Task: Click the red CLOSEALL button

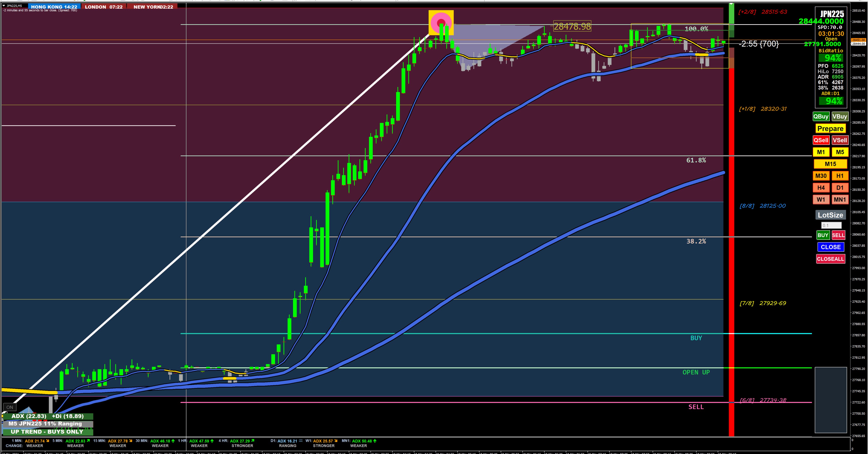Action: coord(830,259)
